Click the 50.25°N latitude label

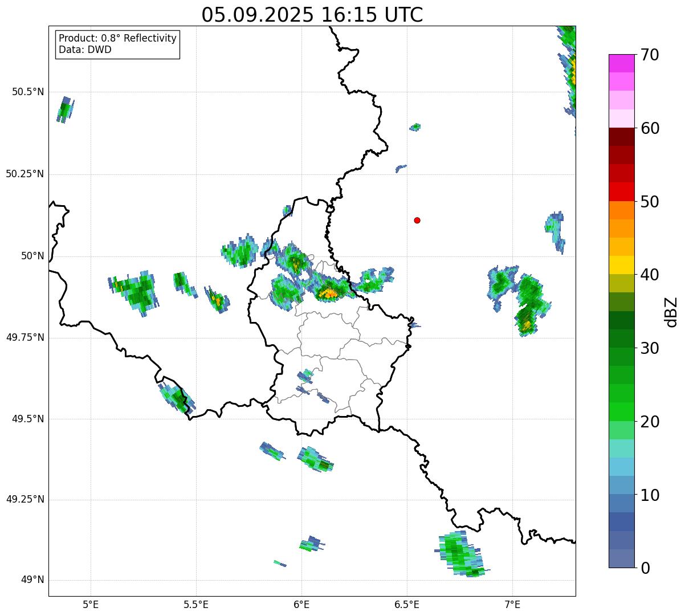[25, 174]
